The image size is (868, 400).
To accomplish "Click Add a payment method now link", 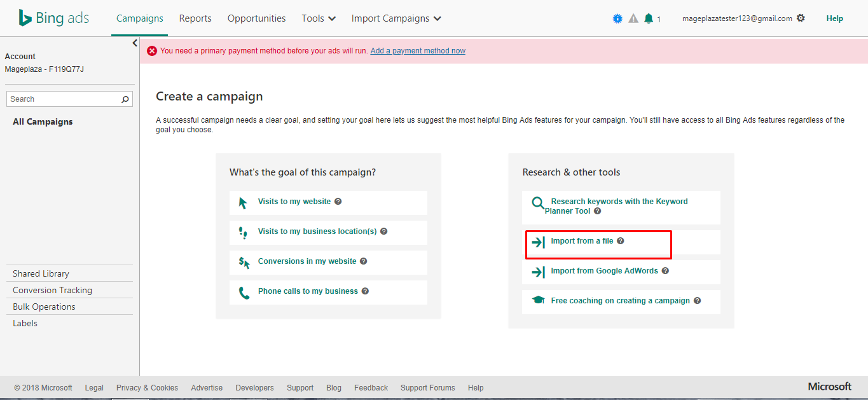I will click(418, 51).
